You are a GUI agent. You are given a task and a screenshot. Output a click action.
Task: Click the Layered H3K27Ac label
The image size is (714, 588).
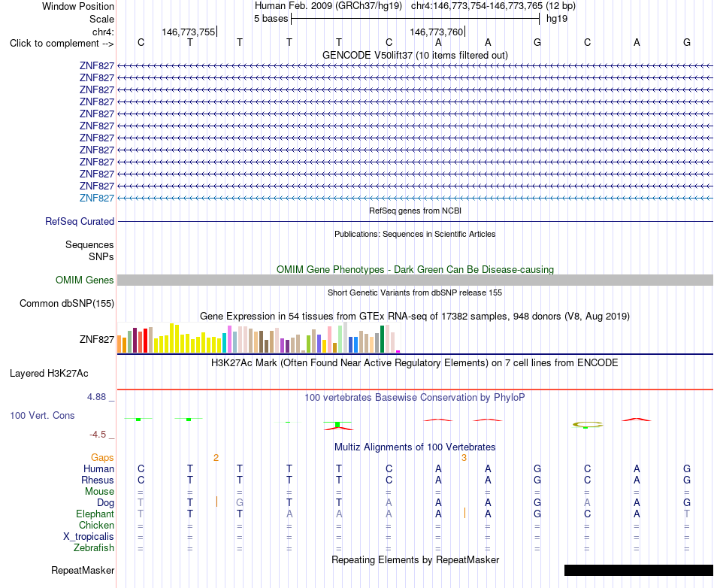[49, 374]
